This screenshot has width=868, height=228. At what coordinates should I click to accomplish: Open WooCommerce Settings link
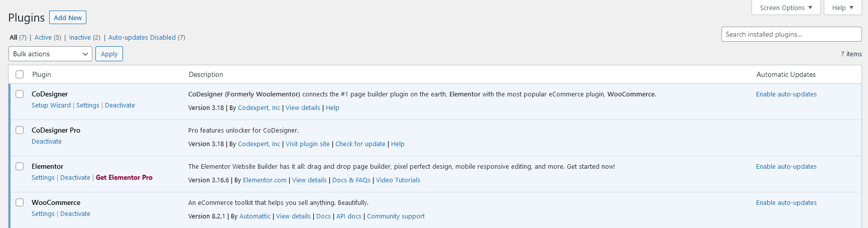coord(43,214)
